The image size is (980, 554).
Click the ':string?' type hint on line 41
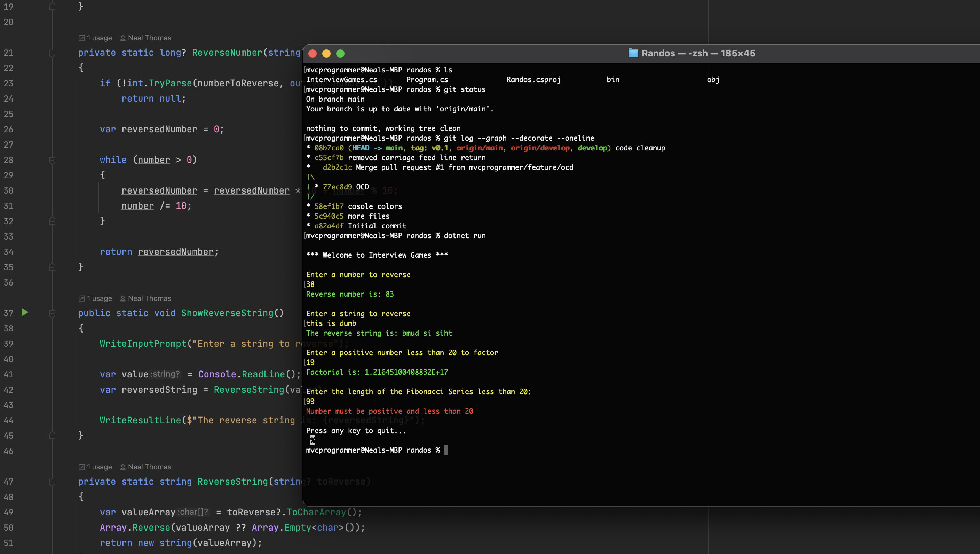coord(165,374)
